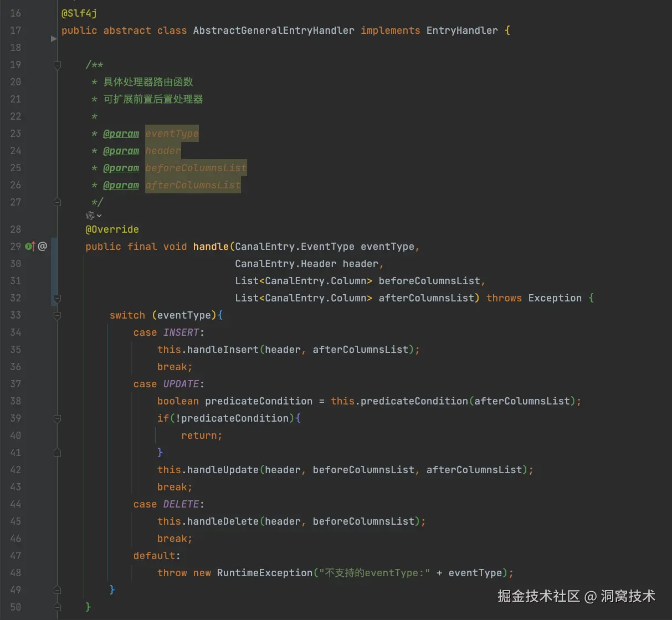Click the fold-end marker beside line 27
The width and height of the screenshot is (672, 620).
point(57,202)
